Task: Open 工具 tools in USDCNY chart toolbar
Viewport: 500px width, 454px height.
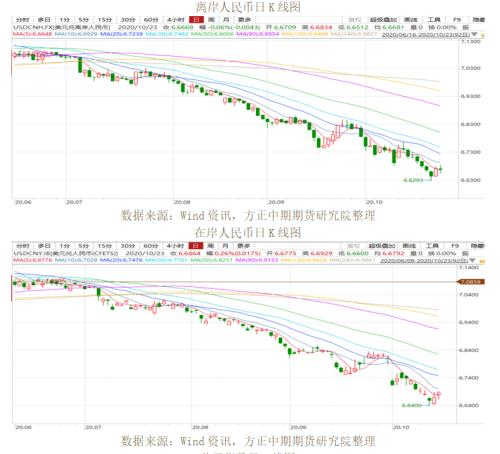Action: click(432, 246)
